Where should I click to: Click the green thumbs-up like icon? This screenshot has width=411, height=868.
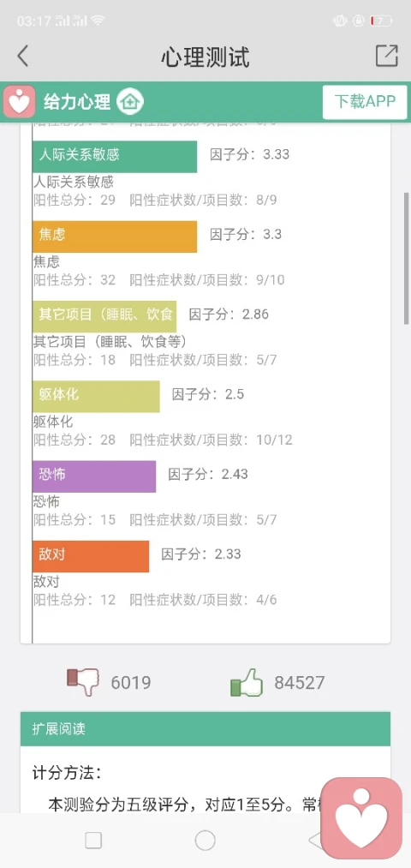point(247,682)
